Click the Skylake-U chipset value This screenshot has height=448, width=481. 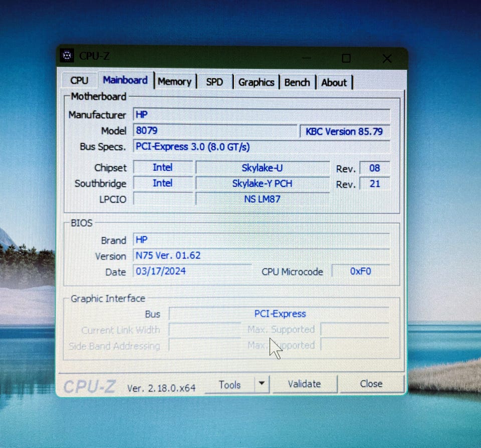tap(263, 168)
